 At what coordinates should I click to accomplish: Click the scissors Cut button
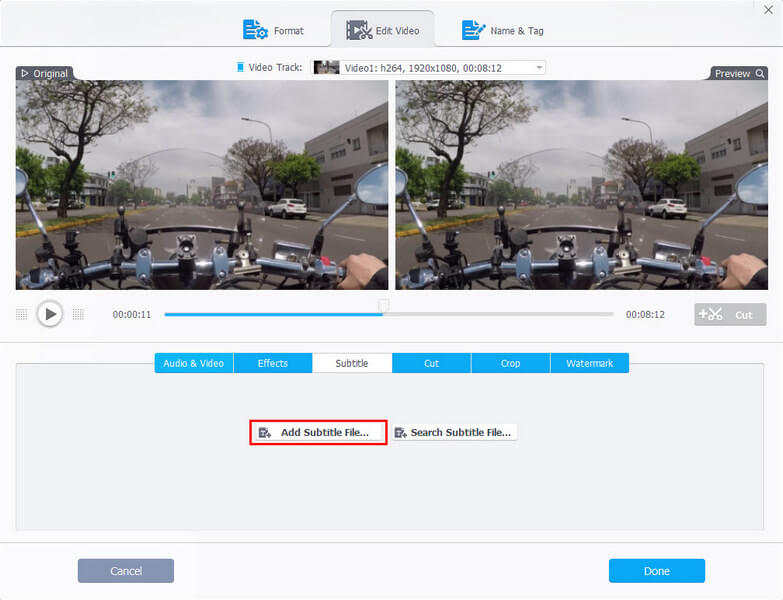pyautogui.click(x=730, y=314)
